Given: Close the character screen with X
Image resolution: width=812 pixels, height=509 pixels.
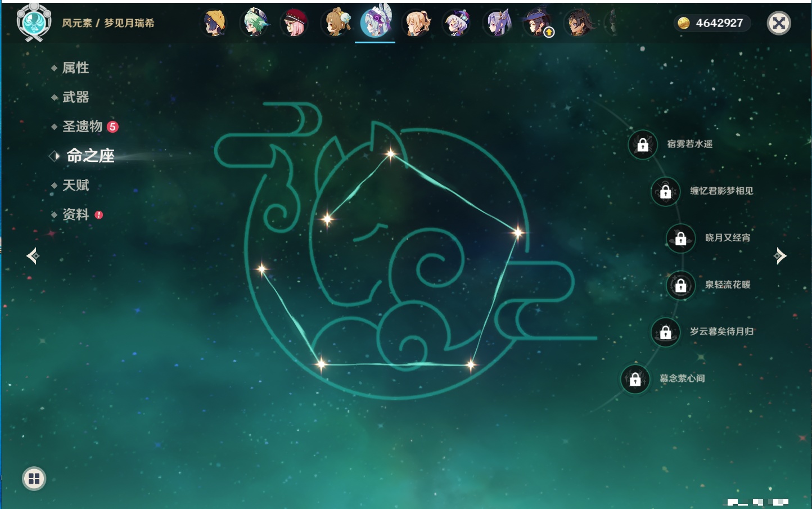Looking at the screenshot, I should click(779, 23).
